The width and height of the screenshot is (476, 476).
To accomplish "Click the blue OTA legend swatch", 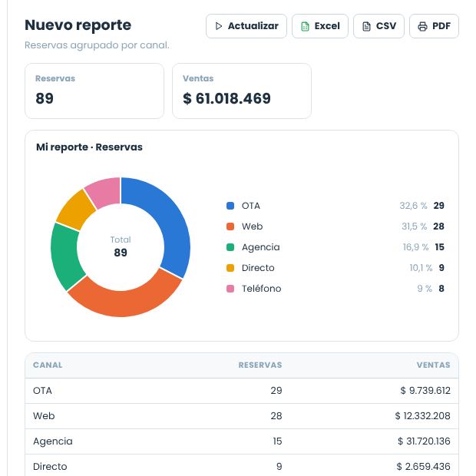I will [x=230, y=206].
